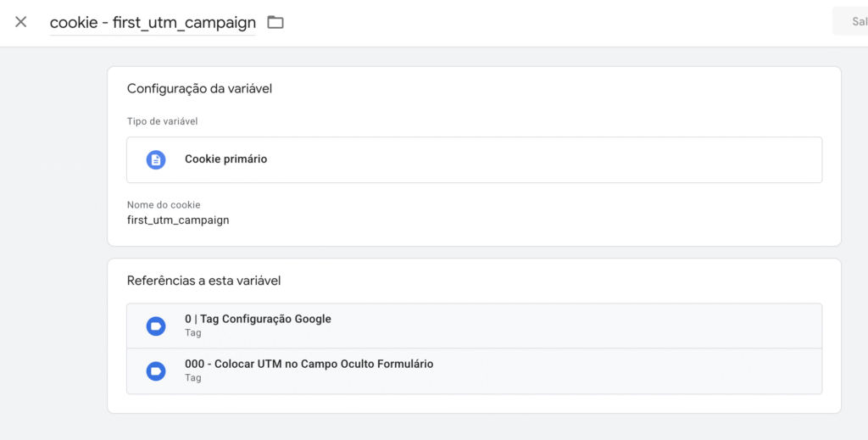Close the variable editor with the X
868x440 pixels.
tap(21, 22)
